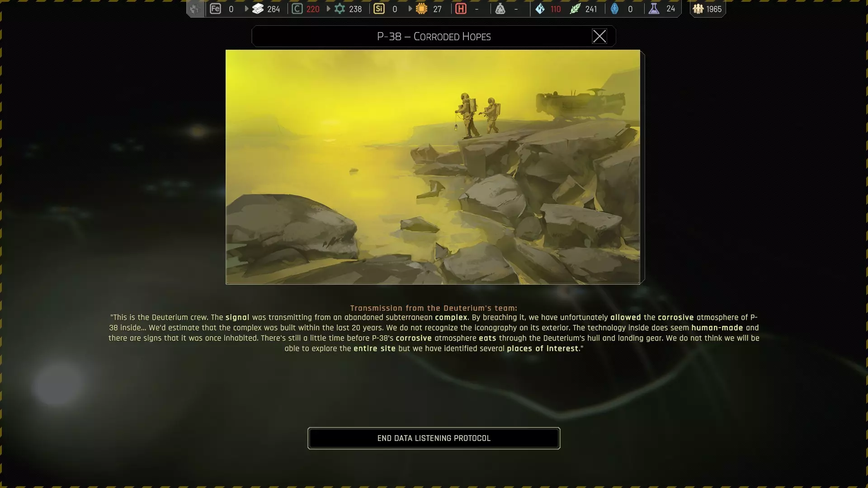Click the arrow between silicon and electronics

(410, 9)
